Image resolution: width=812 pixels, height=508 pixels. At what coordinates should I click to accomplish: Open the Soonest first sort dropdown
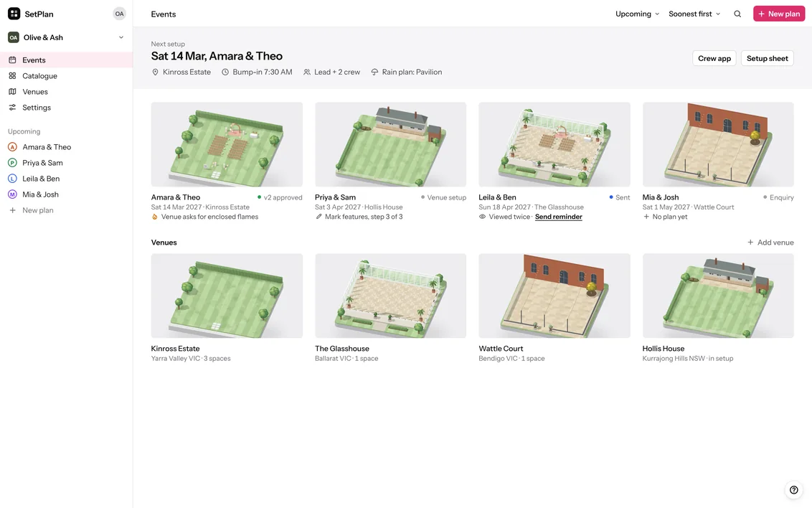[694, 14]
